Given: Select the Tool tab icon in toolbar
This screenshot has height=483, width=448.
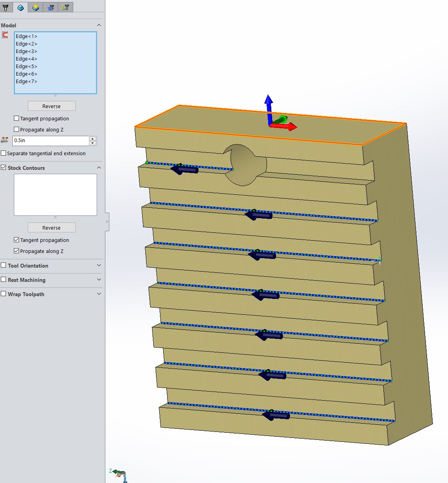Looking at the screenshot, I should tap(6, 7).
